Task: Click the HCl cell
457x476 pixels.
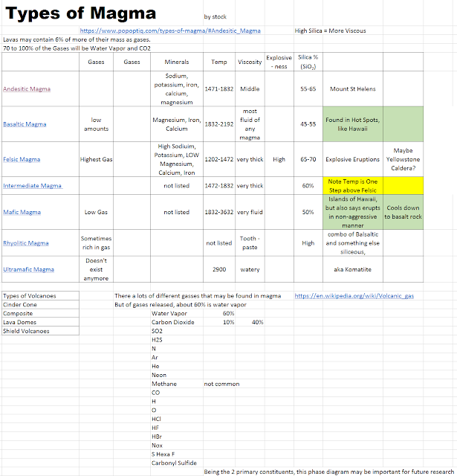Action: tap(177, 419)
